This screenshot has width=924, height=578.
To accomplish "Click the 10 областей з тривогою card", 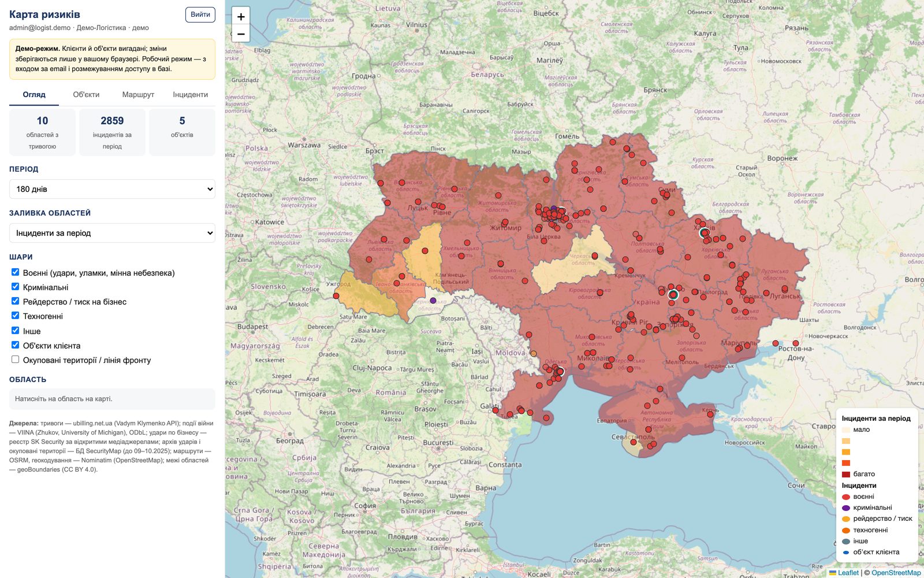I will coord(42,132).
